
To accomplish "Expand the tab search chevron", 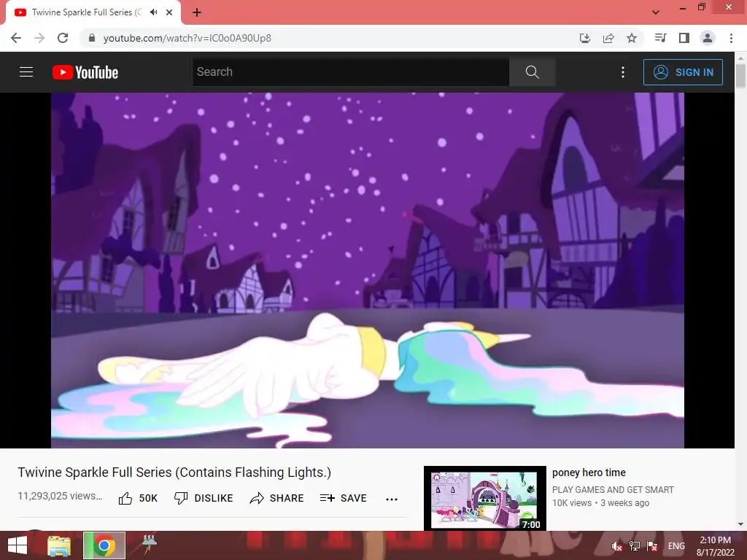I will (656, 12).
